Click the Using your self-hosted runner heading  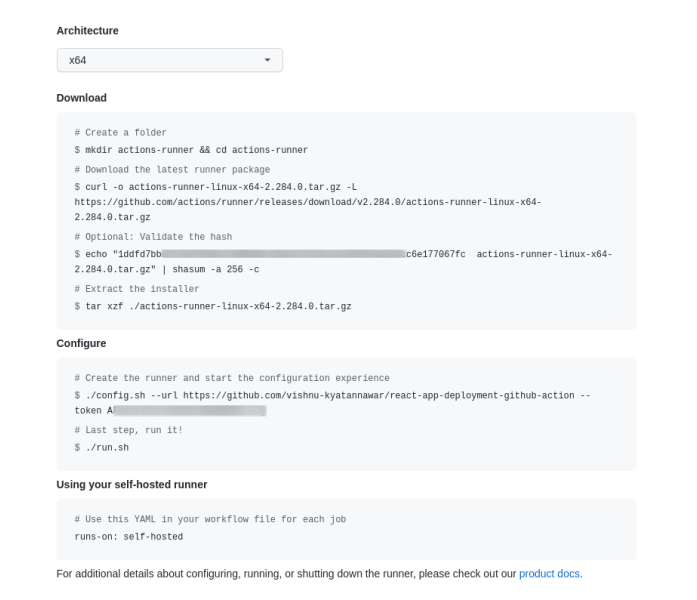pos(131,485)
